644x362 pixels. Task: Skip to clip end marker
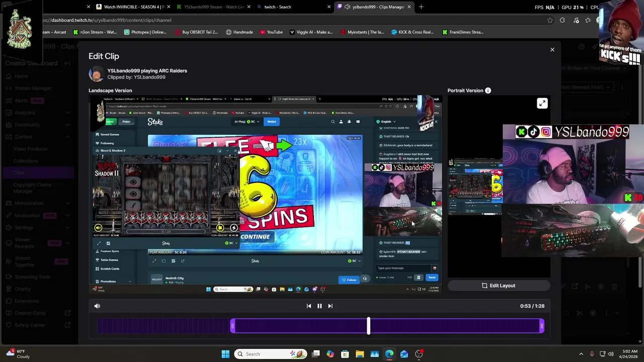tap(330, 306)
